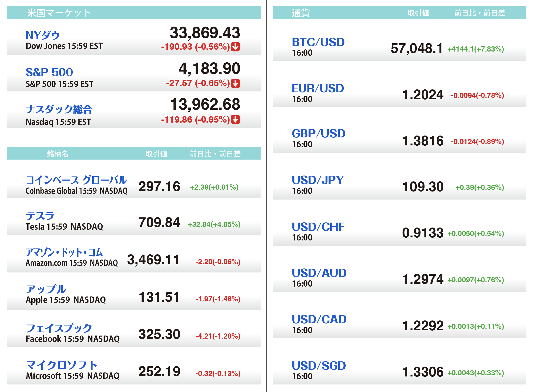533x392 pixels.
Task: Select the アップル stock name
Action: pyautogui.click(x=46, y=289)
